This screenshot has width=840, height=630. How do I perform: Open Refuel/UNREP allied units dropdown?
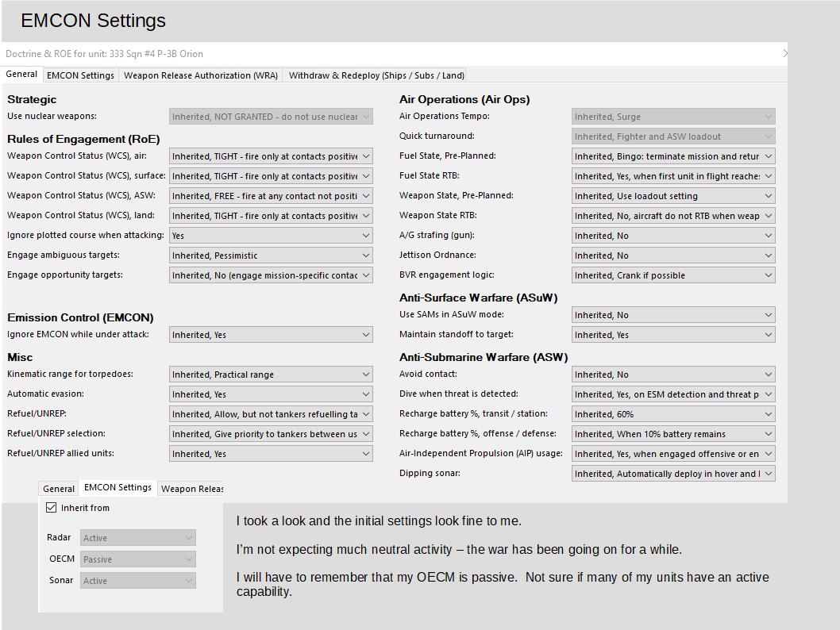point(271,453)
